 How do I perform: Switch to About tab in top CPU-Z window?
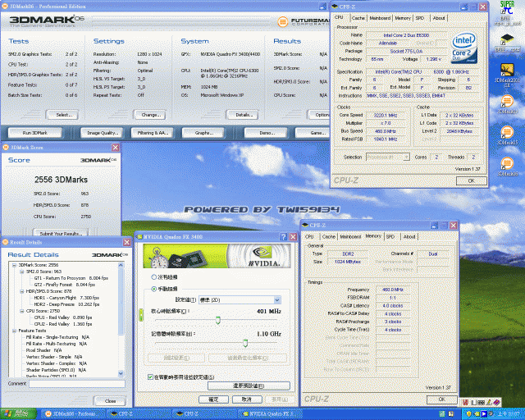click(x=439, y=18)
